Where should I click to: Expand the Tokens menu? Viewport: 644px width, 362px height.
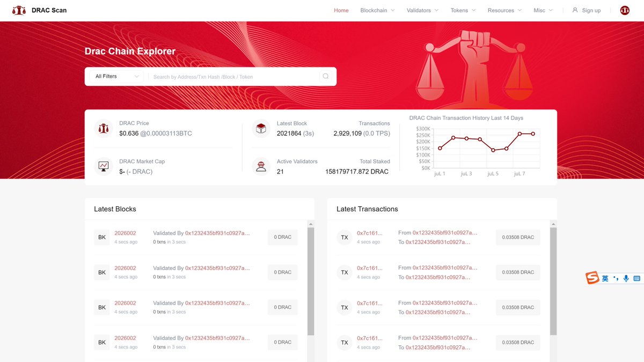point(463,10)
